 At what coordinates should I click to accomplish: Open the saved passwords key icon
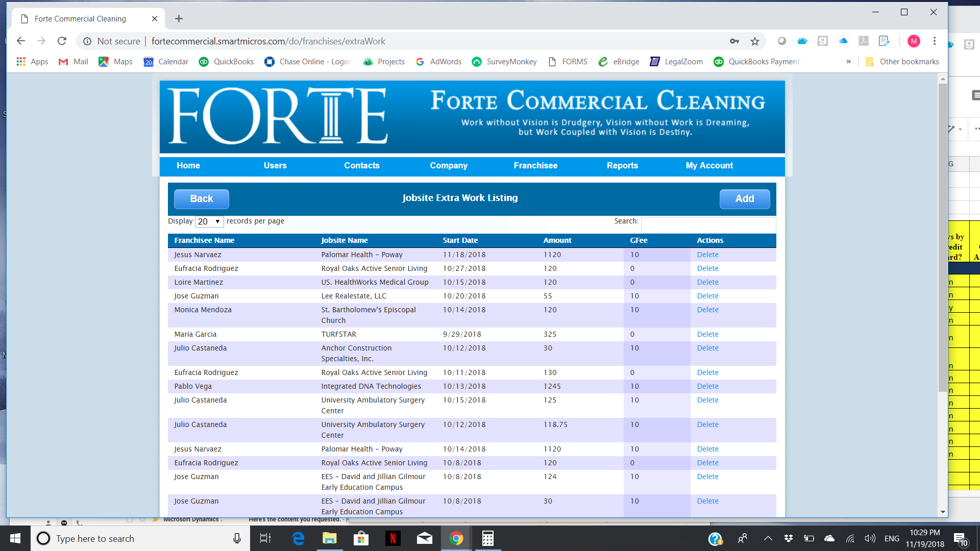[734, 41]
